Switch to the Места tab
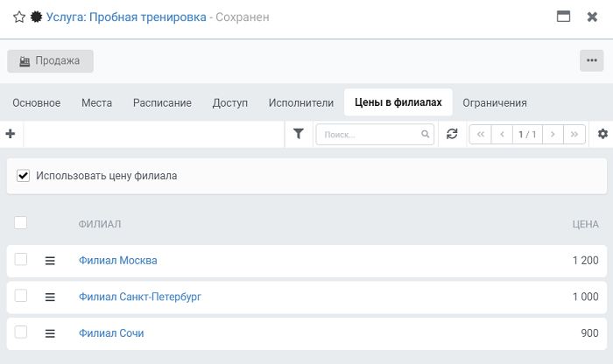Image resolution: width=613 pixels, height=364 pixels. [x=96, y=102]
